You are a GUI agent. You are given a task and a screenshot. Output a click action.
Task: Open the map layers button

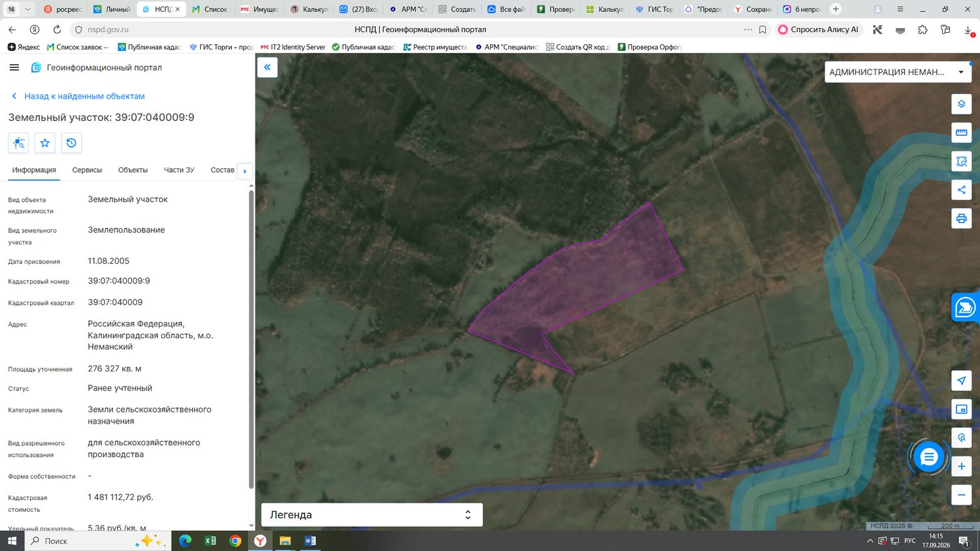tap(961, 104)
